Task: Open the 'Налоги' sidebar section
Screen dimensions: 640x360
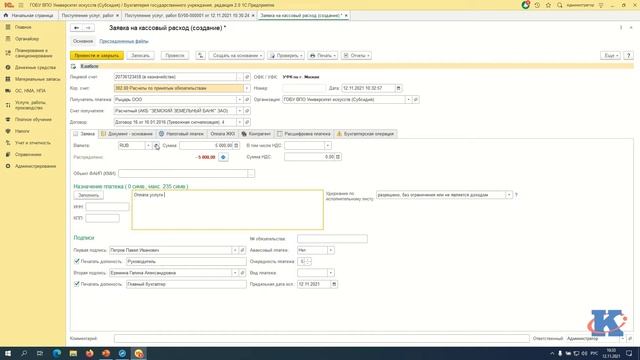Action: [22, 131]
